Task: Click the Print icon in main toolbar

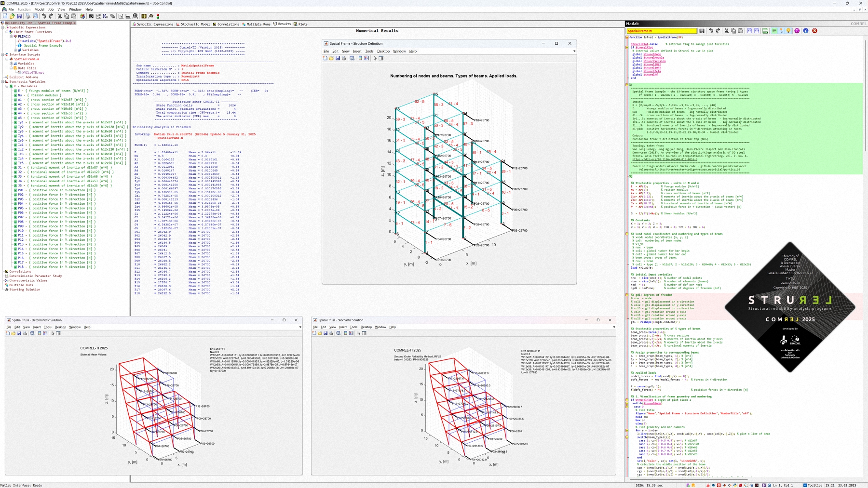Action: click(27, 16)
